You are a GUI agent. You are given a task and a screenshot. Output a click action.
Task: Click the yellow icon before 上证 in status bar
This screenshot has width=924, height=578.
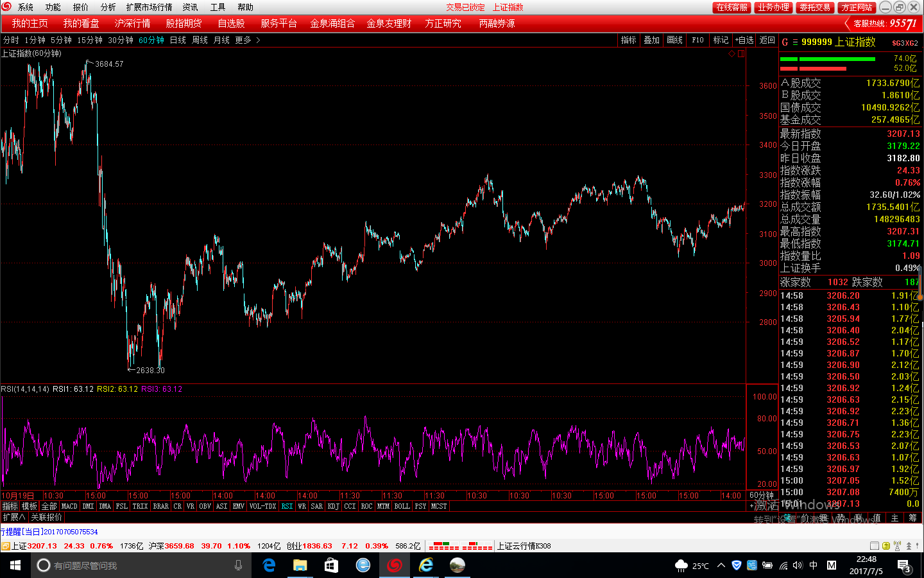5,546
